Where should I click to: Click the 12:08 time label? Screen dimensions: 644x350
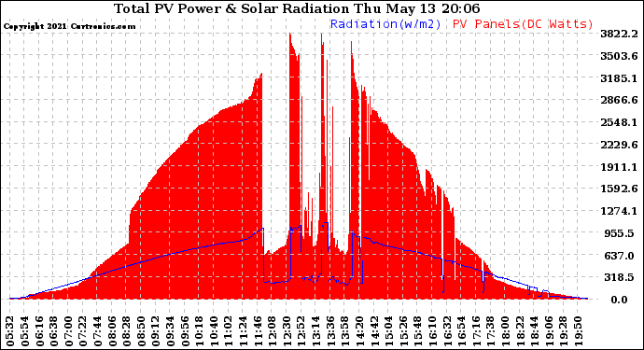pyautogui.click(x=273, y=331)
